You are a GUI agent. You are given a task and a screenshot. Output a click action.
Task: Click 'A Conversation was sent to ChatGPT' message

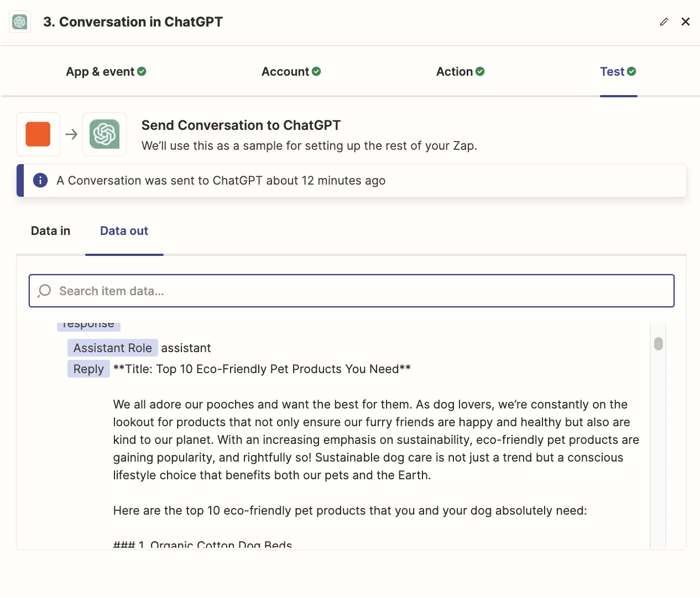pos(221,181)
